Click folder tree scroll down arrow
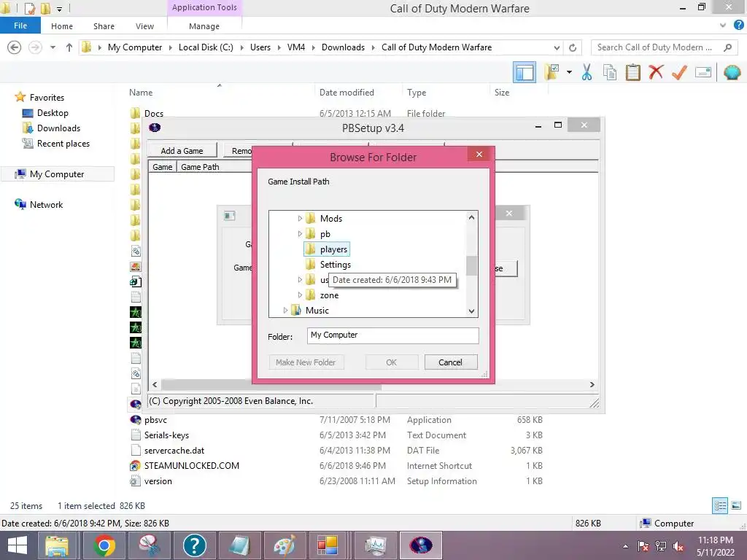747x560 pixels. [x=472, y=311]
